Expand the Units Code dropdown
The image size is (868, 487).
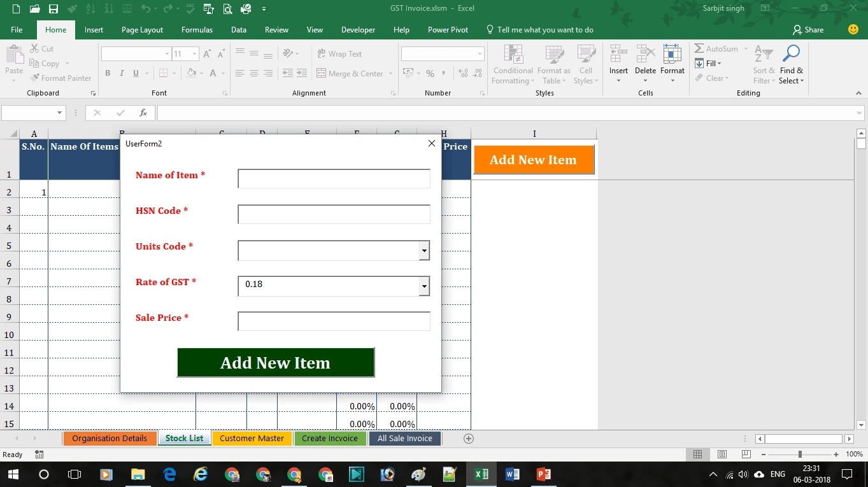(x=424, y=251)
